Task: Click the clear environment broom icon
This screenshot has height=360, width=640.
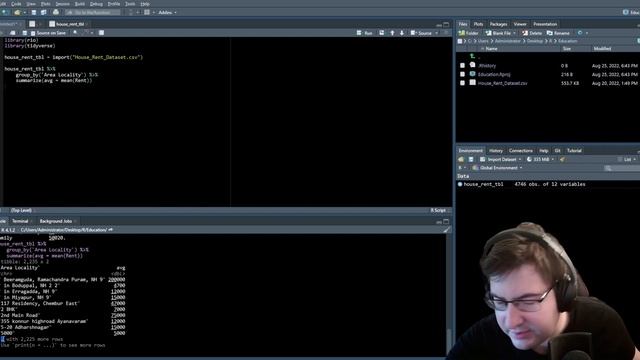Action: pyautogui.click(x=562, y=160)
